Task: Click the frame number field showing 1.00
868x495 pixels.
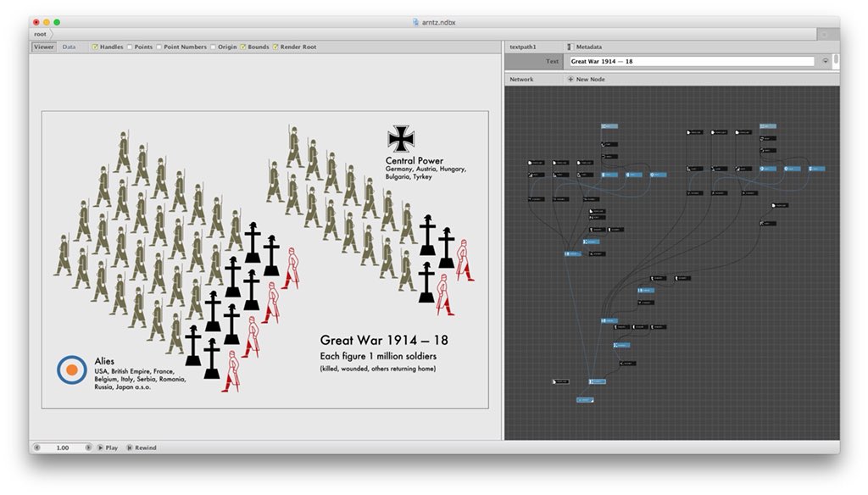Action: pyautogui.click(x=63, y=448)
